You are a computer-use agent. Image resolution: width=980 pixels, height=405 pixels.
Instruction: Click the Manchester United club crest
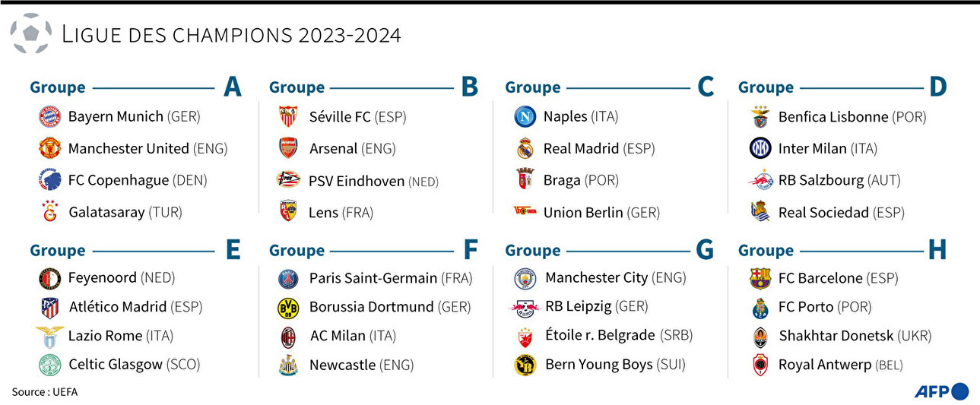49,148
